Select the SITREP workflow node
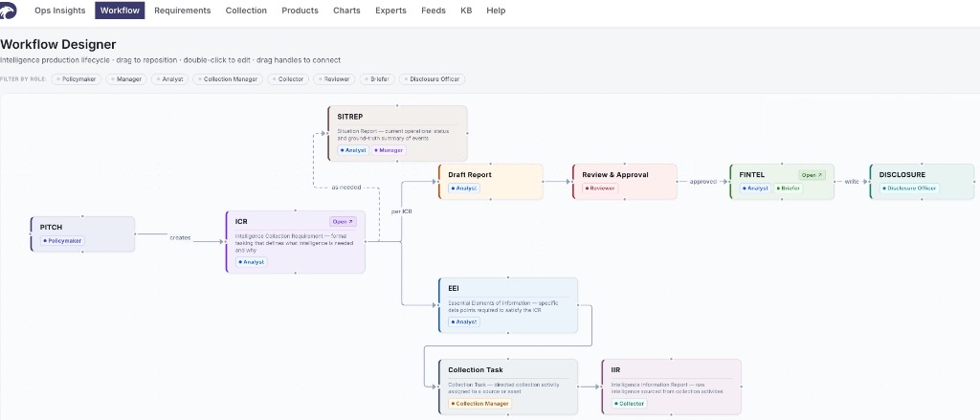 pyautogui.click(x=397, y=134)
